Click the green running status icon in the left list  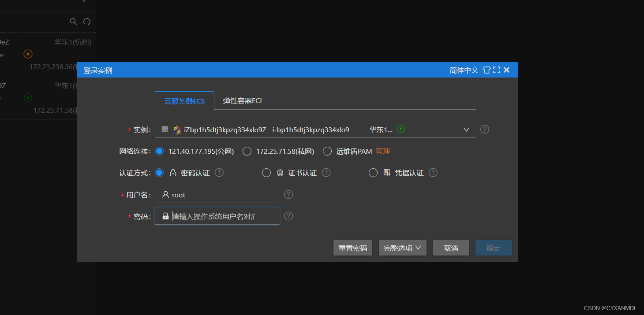pos(28,97)
